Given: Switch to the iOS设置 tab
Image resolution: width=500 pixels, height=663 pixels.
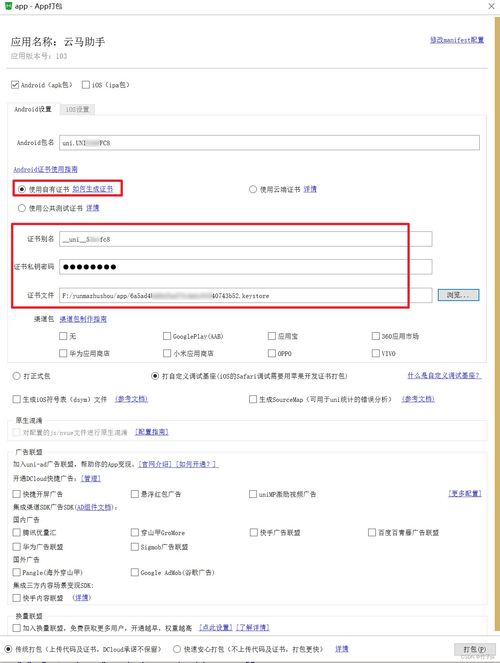Looking at the screenshot, I should (x=77, y=110).
